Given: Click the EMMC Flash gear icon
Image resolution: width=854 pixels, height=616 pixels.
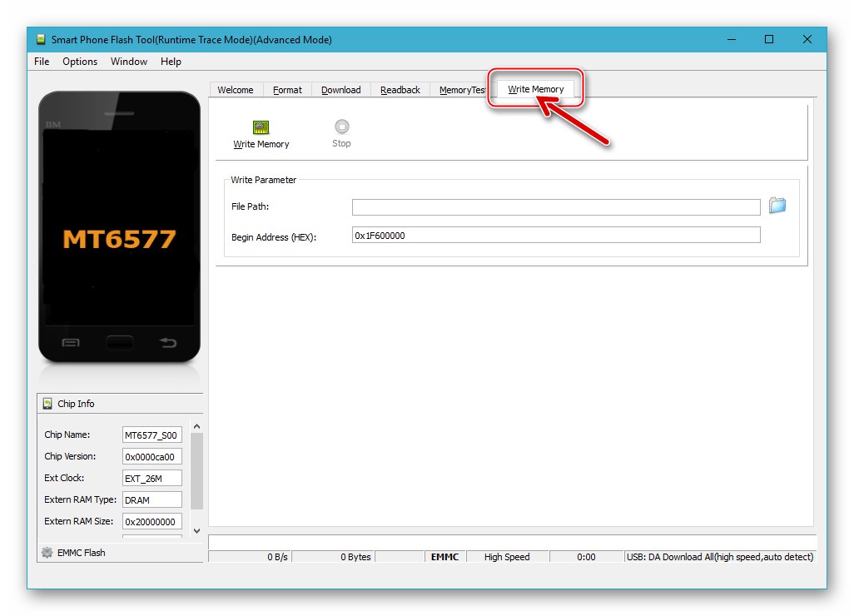Looking at the screenshot, I should point(47,552).
